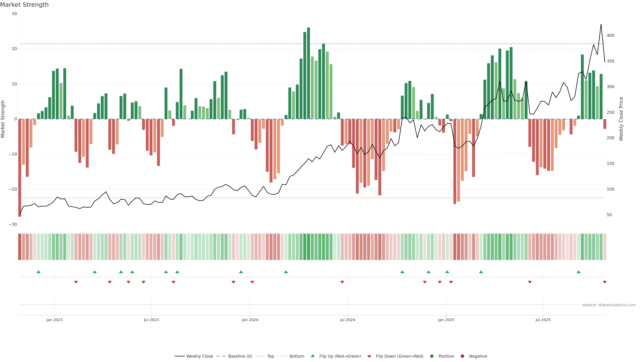Click the Weekly Close Price axis title

[621, 119]
